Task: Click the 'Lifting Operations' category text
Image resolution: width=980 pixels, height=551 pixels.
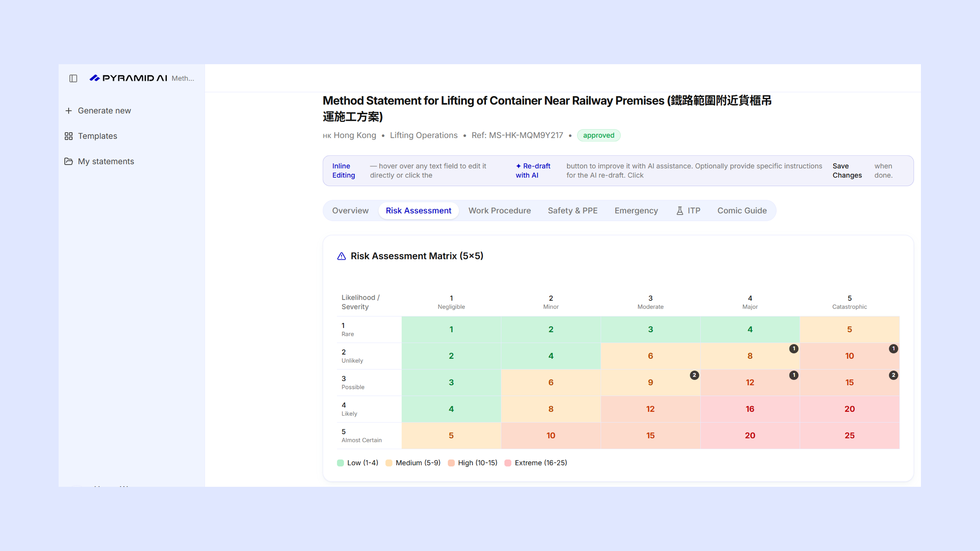Action: (x=423, y=135)
